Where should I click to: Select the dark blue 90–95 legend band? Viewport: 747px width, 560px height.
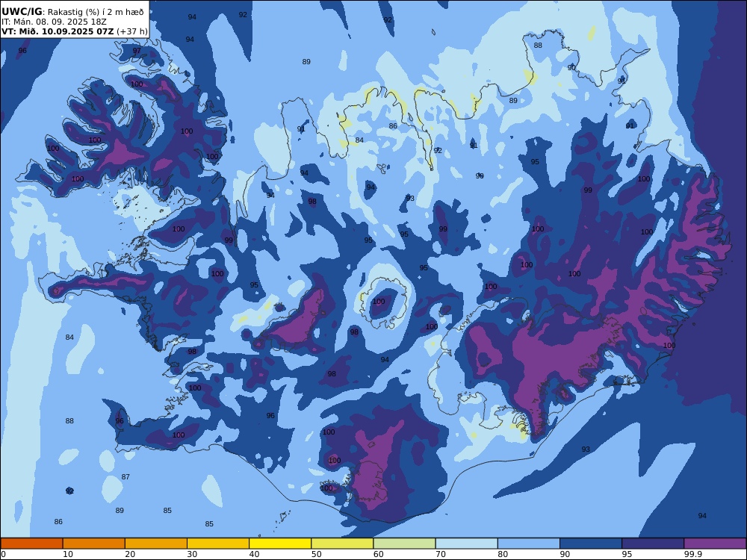click(x=591, y=544)
